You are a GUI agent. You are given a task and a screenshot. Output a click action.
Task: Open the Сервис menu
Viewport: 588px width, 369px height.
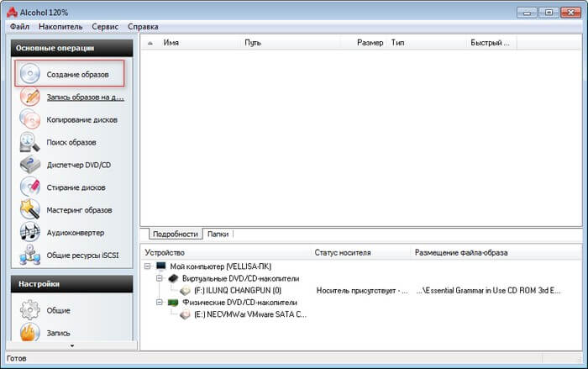point(105,27)
